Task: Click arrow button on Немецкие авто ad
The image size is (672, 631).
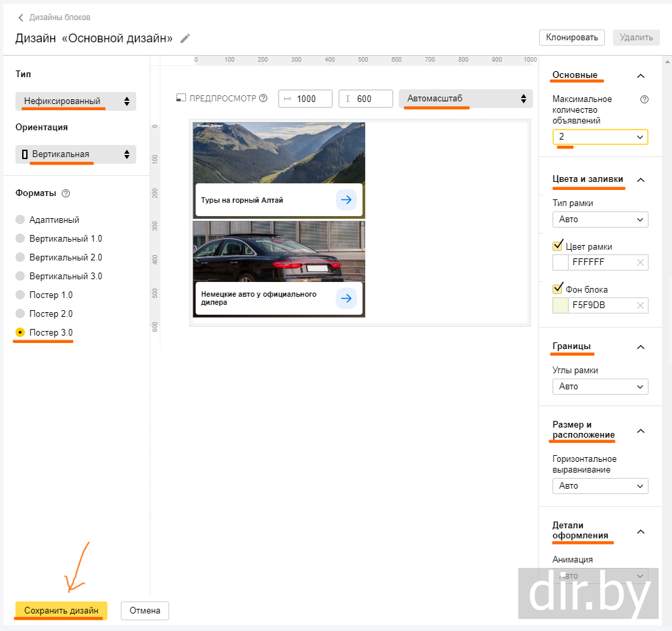Action: click(346, 298)
